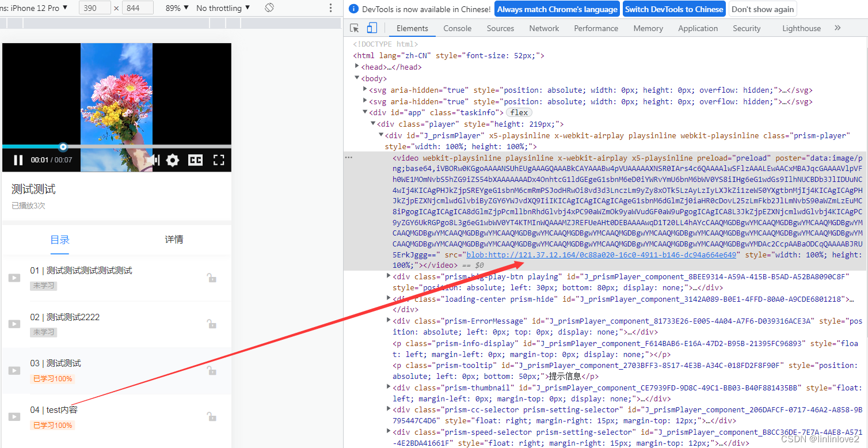Expand the prism-cc-selector div node
The width and height of the screenshot is (868, 448).
click(389, 409)
